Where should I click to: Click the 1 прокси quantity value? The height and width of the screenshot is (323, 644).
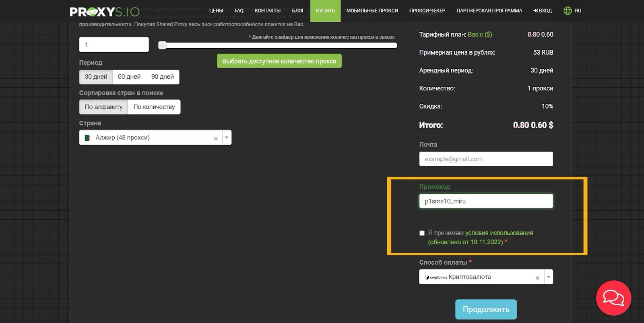(540, 88)
